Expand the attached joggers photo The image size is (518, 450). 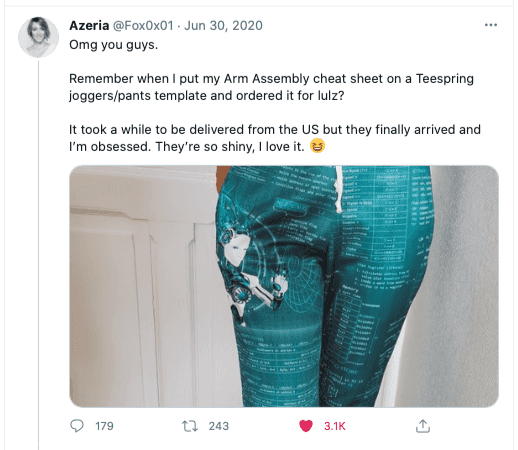pyautogui.click(x=284, y=286)
